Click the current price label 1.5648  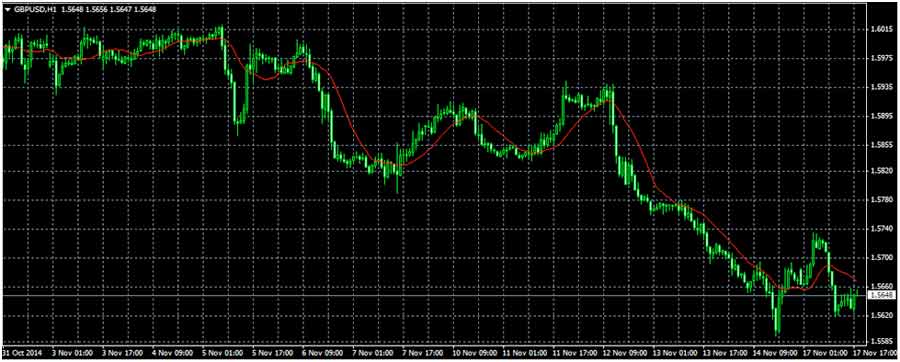[x=880, y=295]
